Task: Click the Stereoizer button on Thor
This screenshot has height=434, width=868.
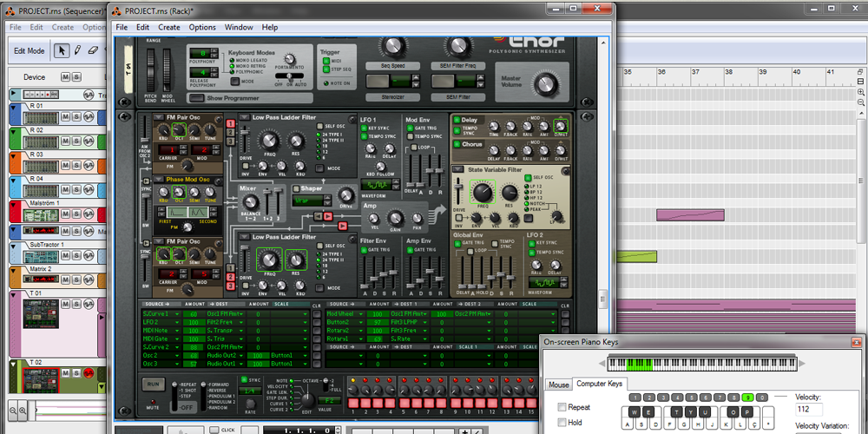Action: click(x=379, y=82)
